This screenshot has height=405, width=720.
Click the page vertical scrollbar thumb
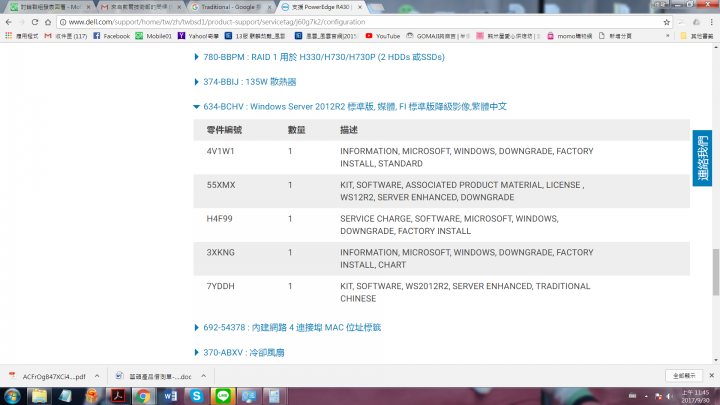pos(715,272)
